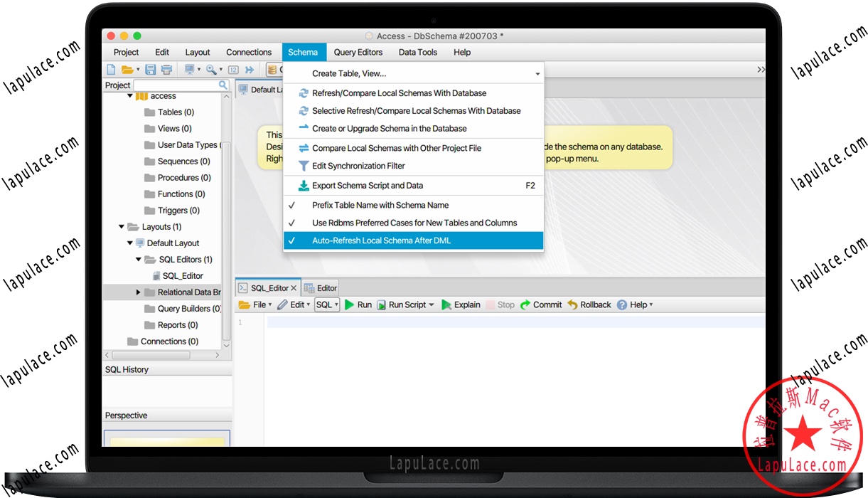
Task: Select Views (0) in project tree
Action: tap(174, 129)
